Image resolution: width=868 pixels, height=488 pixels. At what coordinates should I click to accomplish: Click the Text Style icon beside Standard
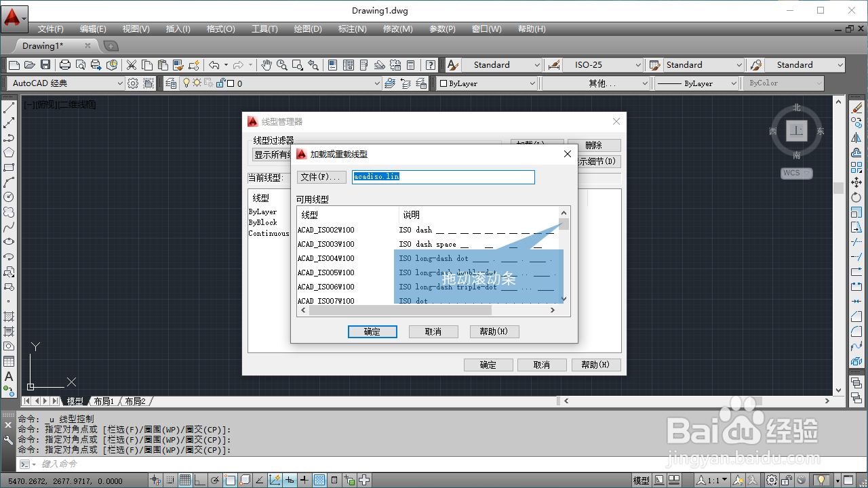pyautogui.click(x=453, y=65)
